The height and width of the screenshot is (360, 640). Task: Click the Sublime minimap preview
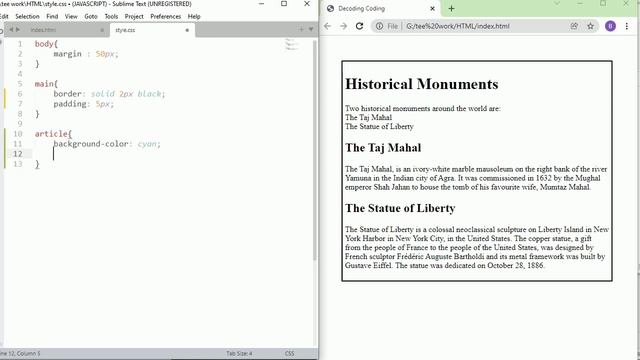[x=291, y=44]
